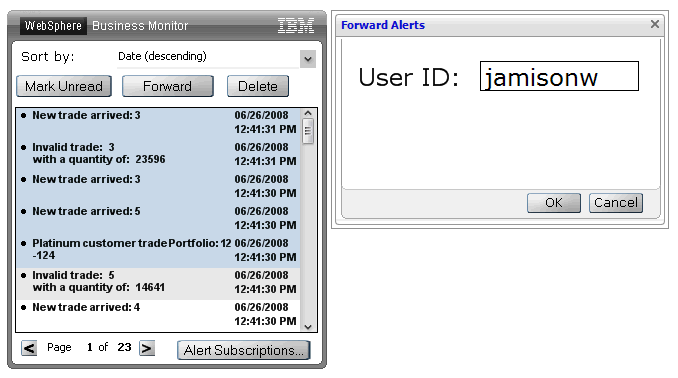Click the User ID input field
Viewport: 678px width, 378px height.
pyautogui.click(x=559, y=76)
